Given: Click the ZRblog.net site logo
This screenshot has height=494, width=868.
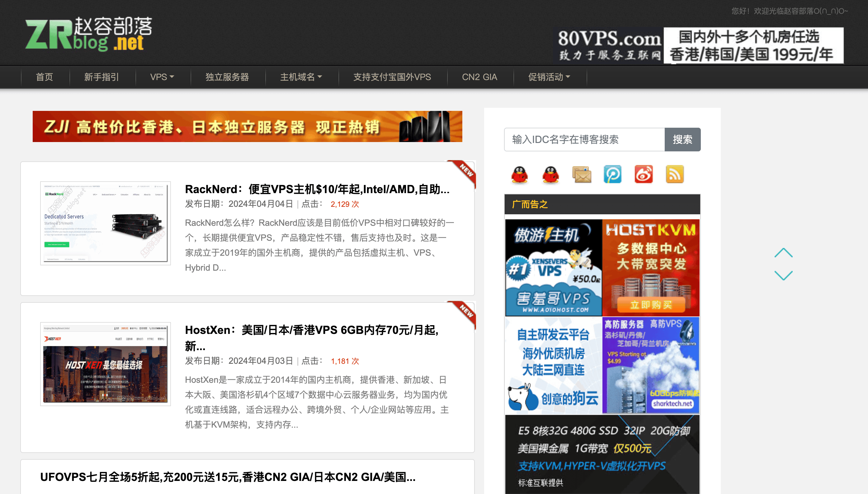Looking at the screenshot, I should (89, 34).
